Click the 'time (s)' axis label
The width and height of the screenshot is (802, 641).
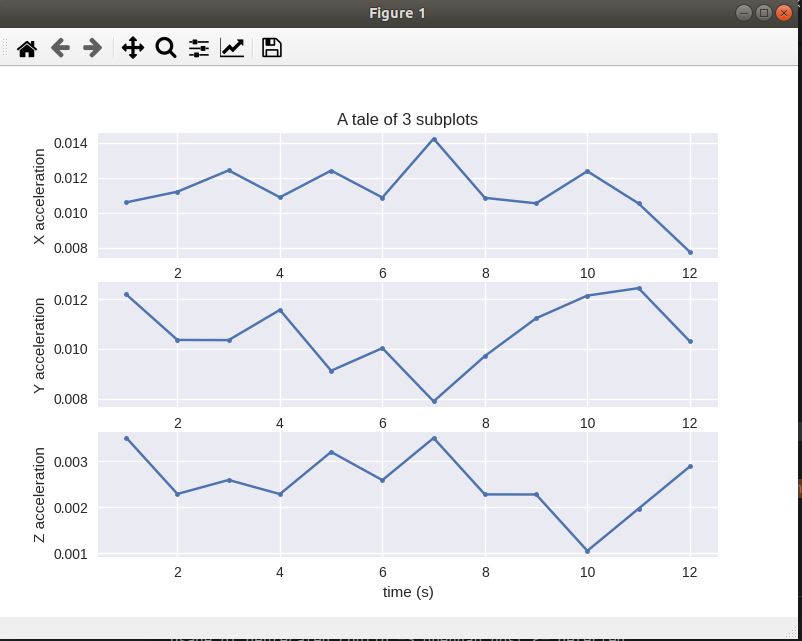(x=408, y=592)
